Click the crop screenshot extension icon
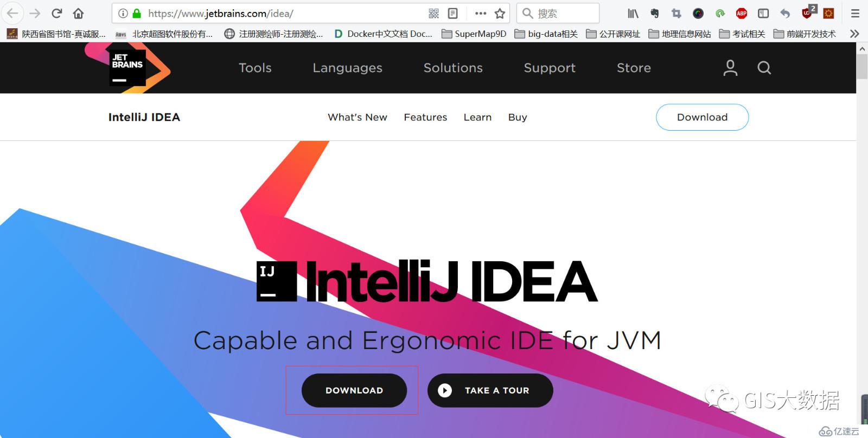This screenshot has height=438, width=868. point(676,14)
